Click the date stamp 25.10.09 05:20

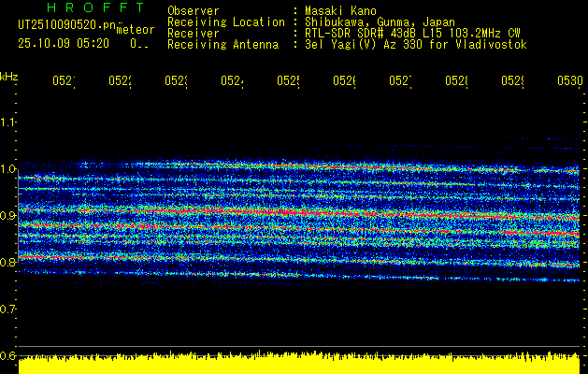pyautogui.click(x=64, y=44)
